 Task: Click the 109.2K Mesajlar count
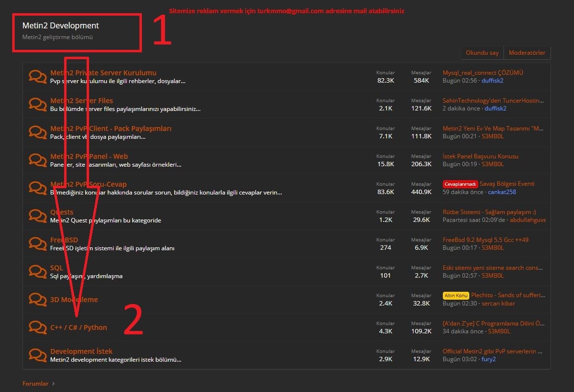421,331
